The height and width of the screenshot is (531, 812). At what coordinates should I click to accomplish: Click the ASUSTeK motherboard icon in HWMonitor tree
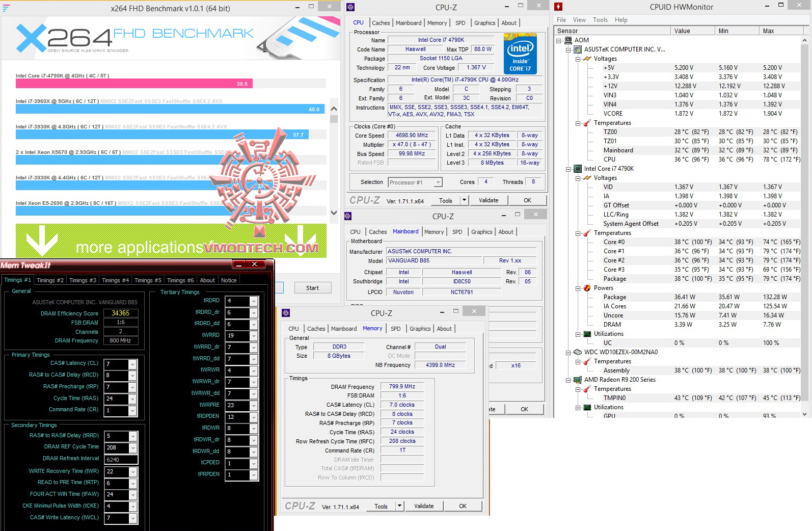click(578, 49)
